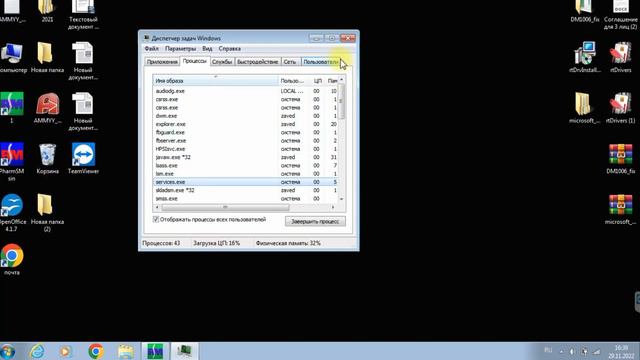
Task: Select the explorer.exe process row
Action: coord(246,124)
